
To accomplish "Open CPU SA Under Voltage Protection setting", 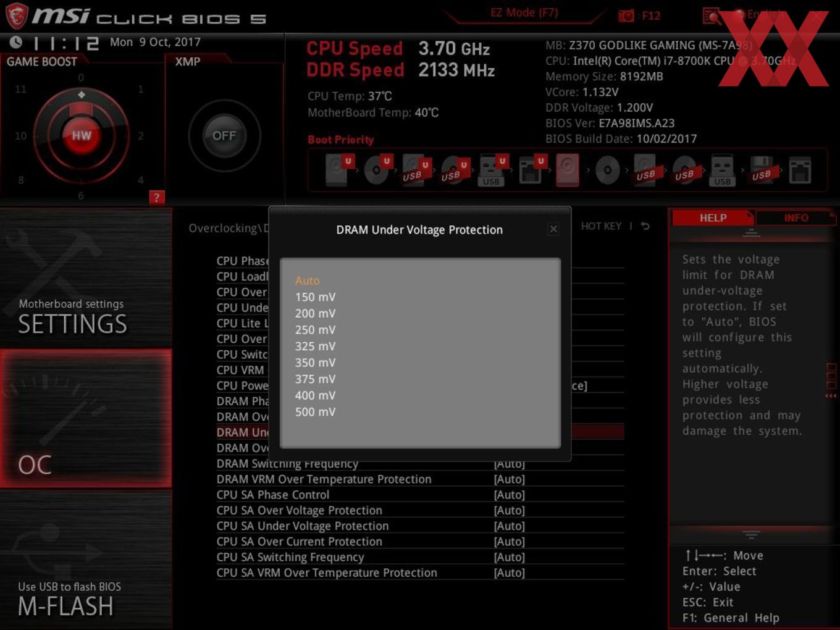I will [420, 526].
